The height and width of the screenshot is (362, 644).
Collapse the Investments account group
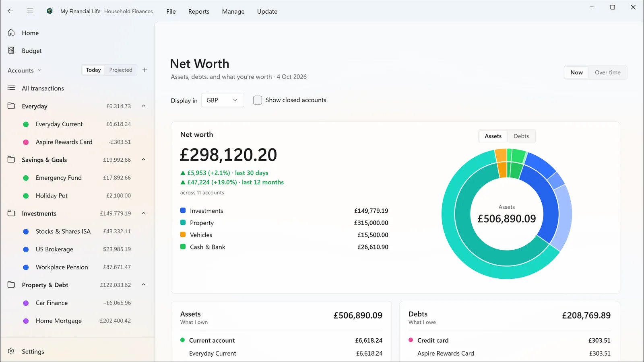(144, 213)
